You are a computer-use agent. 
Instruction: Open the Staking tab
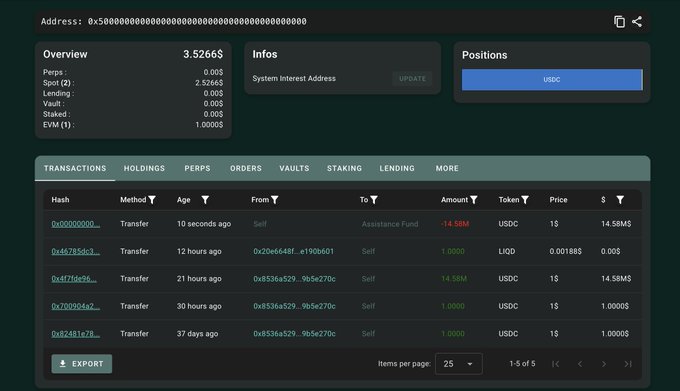[344, 168]
